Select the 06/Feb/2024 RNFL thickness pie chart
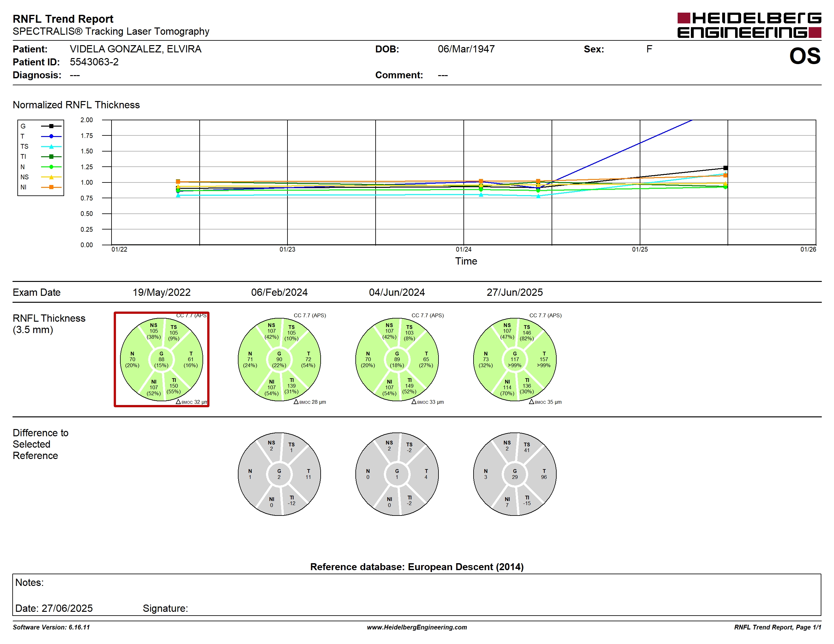Viewport: 834px width, 644px height. pyautogui.click(x=279, y=359)
